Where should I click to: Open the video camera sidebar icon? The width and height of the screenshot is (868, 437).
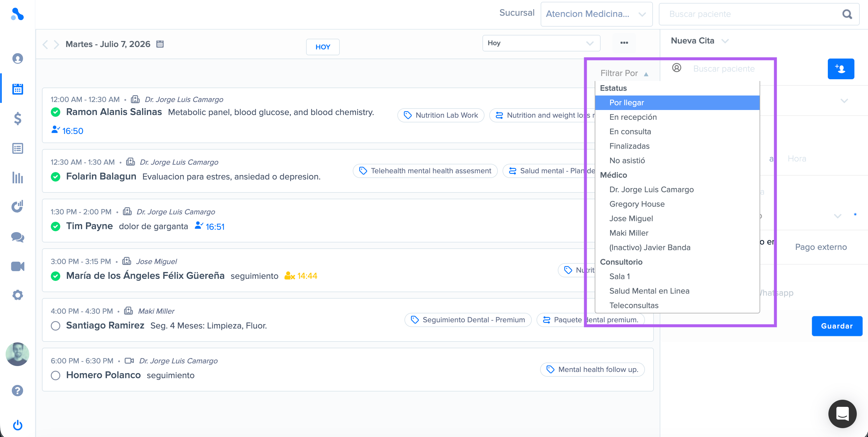(17, 266)
